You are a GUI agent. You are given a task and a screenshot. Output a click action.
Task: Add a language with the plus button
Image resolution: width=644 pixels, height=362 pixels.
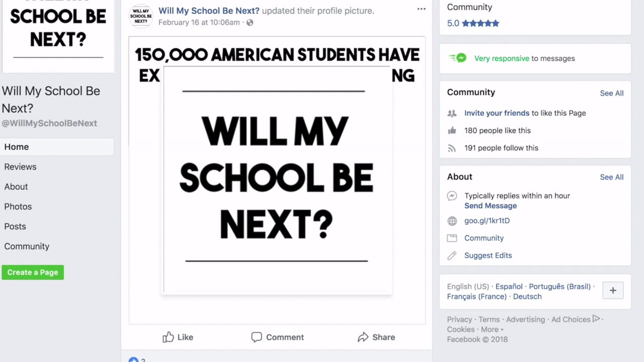point(613,290)
